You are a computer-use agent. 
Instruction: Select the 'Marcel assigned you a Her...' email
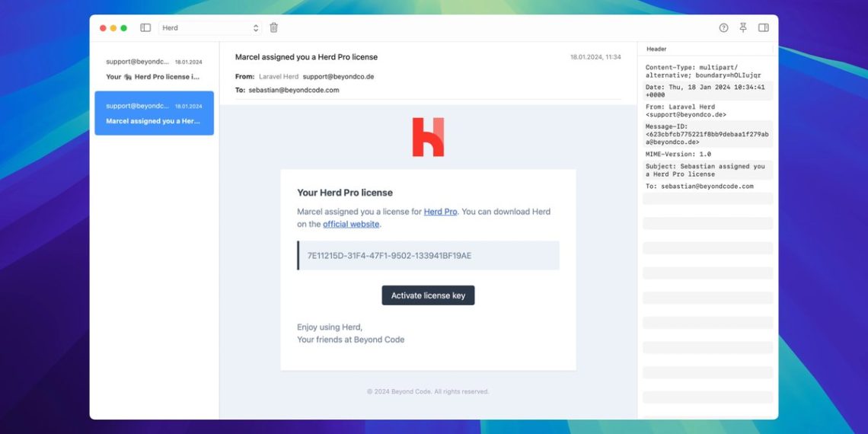point(154,113)
